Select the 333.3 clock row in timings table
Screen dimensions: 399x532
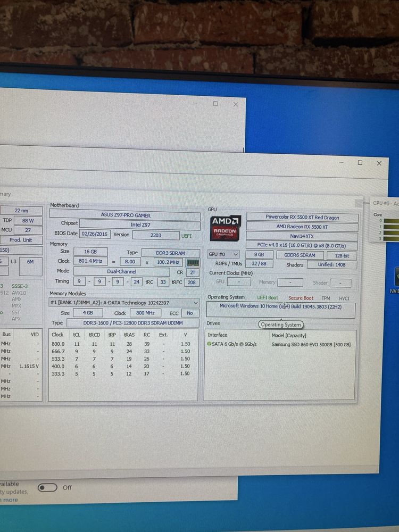pyautogui.click(x=122, y=373)
